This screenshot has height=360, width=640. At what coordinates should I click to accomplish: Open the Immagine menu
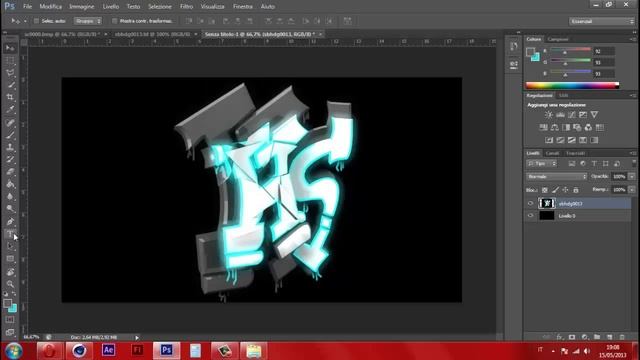coord(82,7)
